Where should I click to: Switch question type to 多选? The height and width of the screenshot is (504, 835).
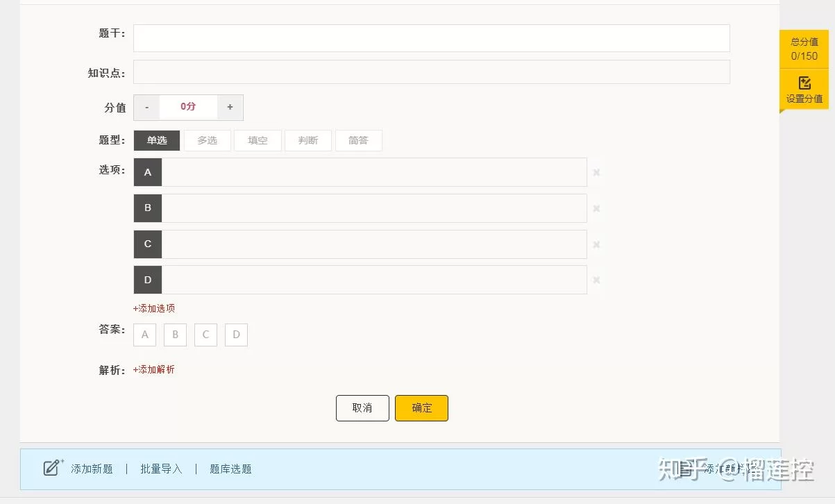(207, 140)
